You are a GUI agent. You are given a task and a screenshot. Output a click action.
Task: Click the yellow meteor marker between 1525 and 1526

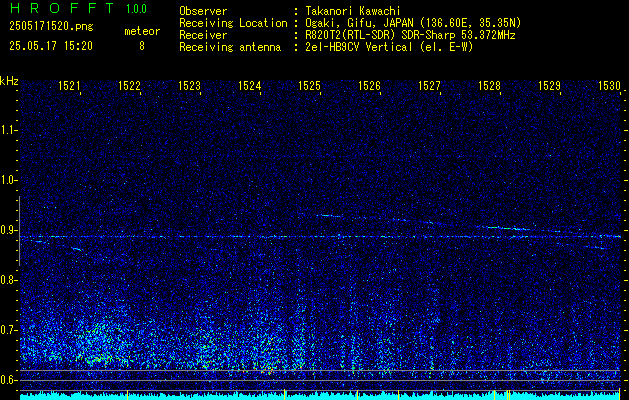point(357,394)
